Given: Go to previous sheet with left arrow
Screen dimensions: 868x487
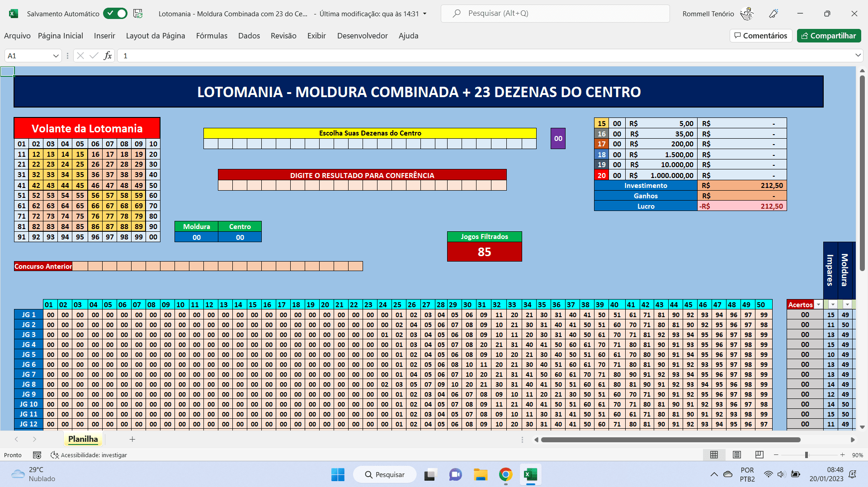Looking at the screenshot, I should click(x=16, y=439).
